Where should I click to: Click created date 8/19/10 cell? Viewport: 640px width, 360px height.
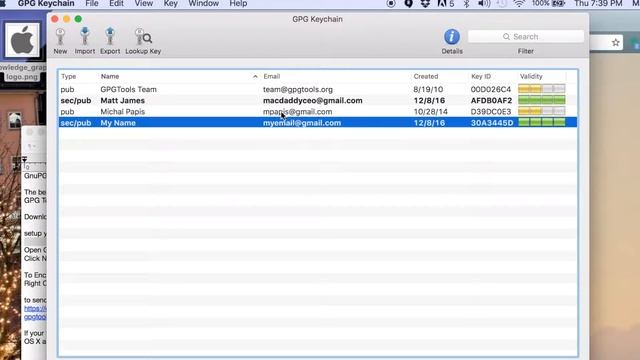[428, 89]
